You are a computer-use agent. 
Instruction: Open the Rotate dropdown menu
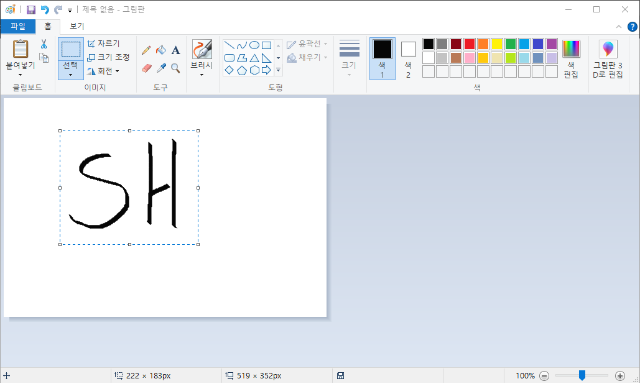point(103,71)
